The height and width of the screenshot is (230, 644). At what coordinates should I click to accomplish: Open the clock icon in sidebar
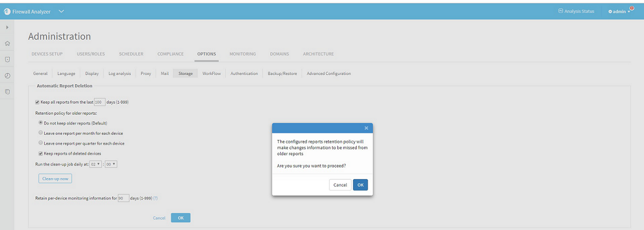7,76
